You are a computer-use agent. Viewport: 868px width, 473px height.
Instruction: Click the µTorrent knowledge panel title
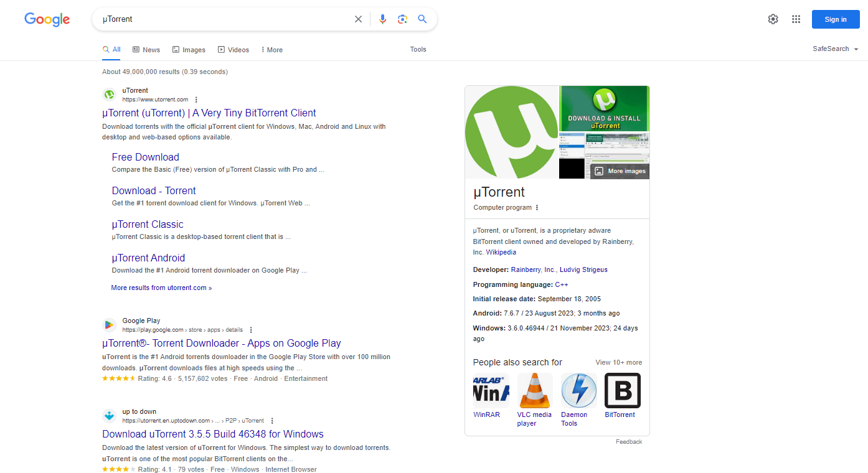click(x=499, y=192)
